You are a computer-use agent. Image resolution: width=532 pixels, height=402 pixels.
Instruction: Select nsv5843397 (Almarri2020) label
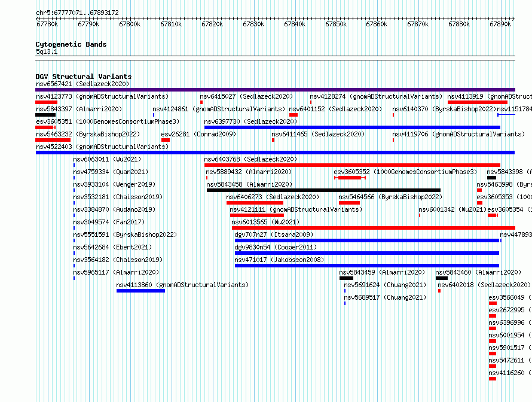(79, 109)
